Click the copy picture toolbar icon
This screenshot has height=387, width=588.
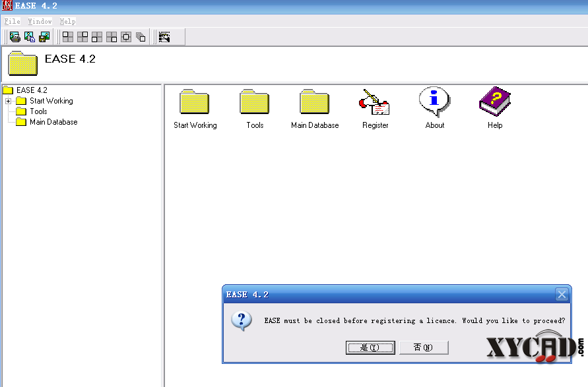point(30,37)
